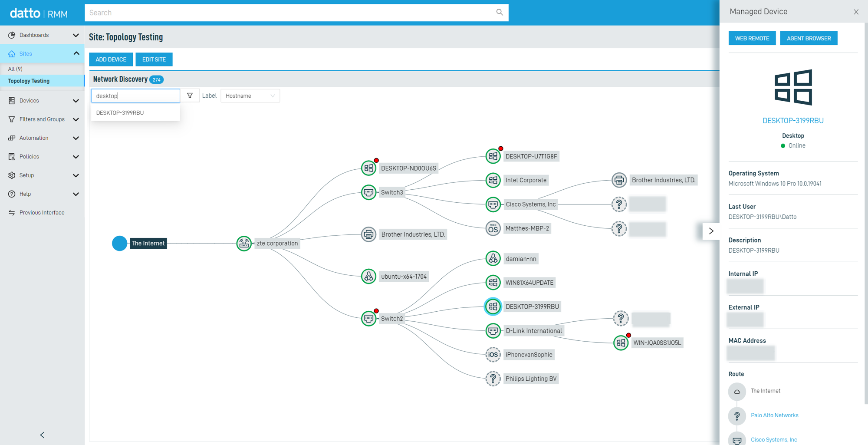Select the damian-nn Linux node icon
Screen dimensions: 868x445
pyautogui.click(x=493, y=259)
